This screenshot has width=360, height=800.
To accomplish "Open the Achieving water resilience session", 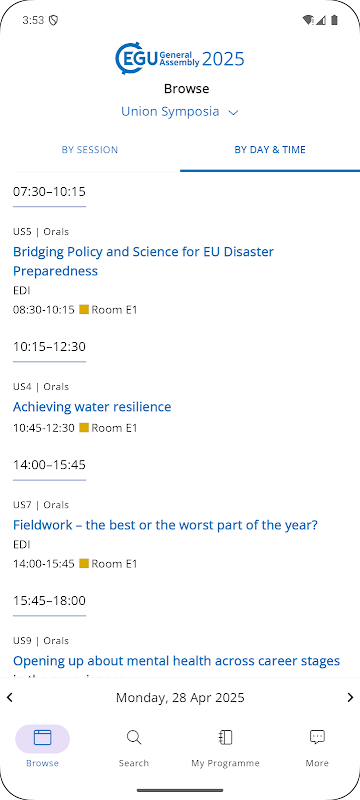I will tap(92, 407).
